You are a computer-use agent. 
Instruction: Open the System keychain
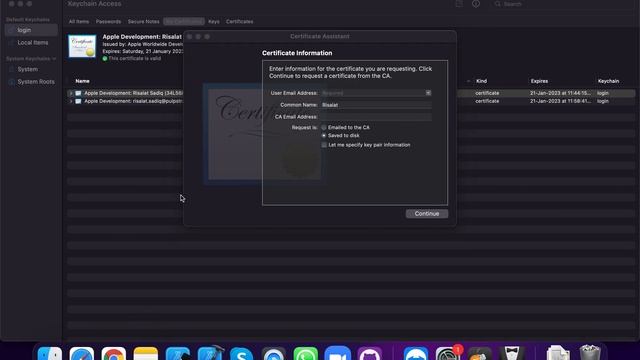click(28, 69)
